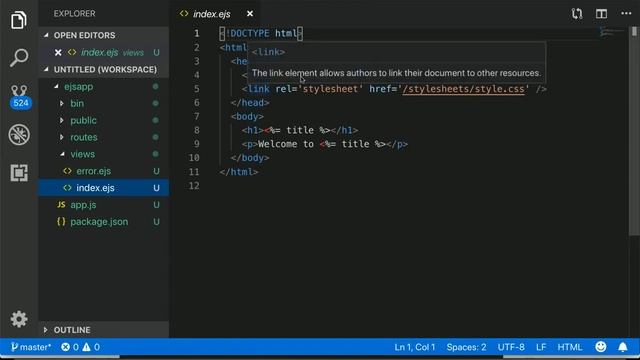This screenshot has height=360, width=640.
Task: Click line number 8 in the gutter
Action: pos(197,130)
